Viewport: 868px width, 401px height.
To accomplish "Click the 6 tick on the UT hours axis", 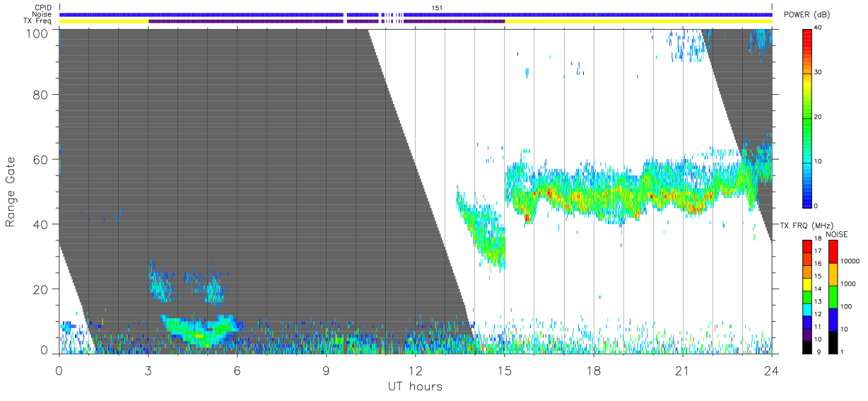I will (237, 370).
